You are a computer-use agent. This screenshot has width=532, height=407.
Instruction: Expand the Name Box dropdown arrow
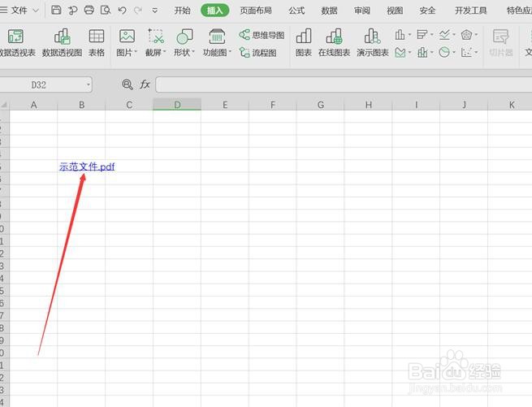(89, 84)
